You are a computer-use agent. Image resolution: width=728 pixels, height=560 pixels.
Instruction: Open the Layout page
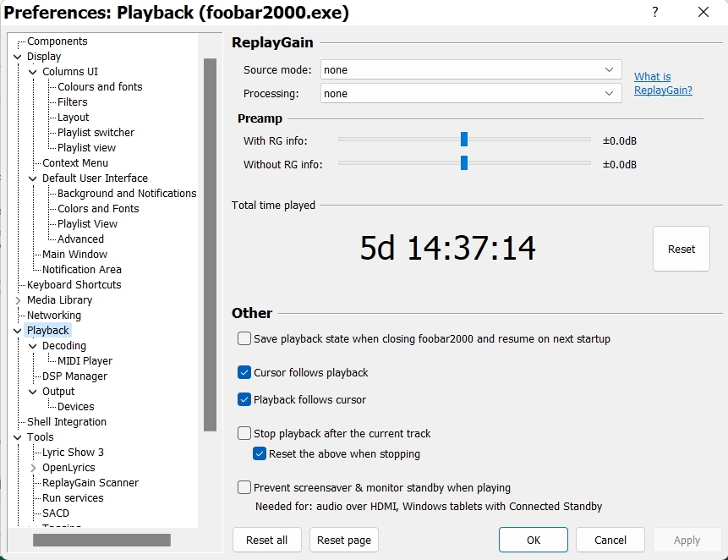(73, 117)
